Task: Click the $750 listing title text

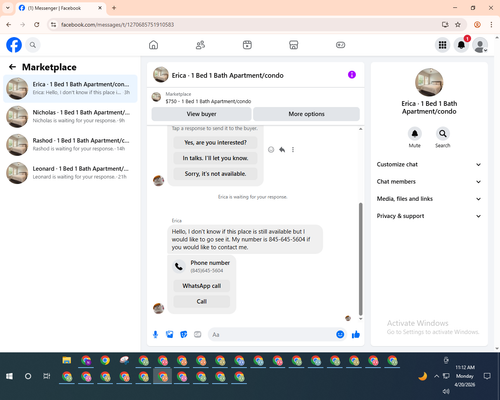Action: 208,101
